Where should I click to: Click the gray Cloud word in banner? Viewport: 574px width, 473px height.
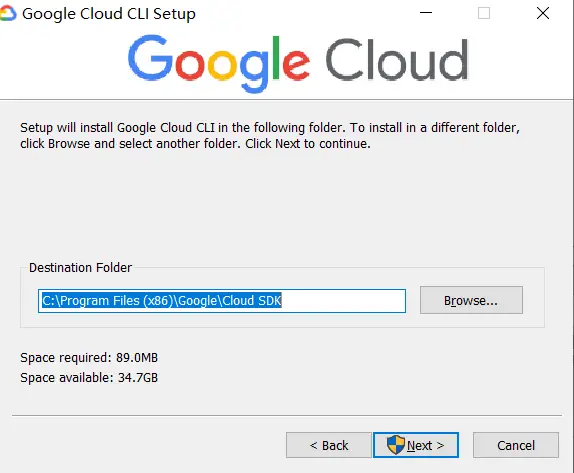[397, 60]
